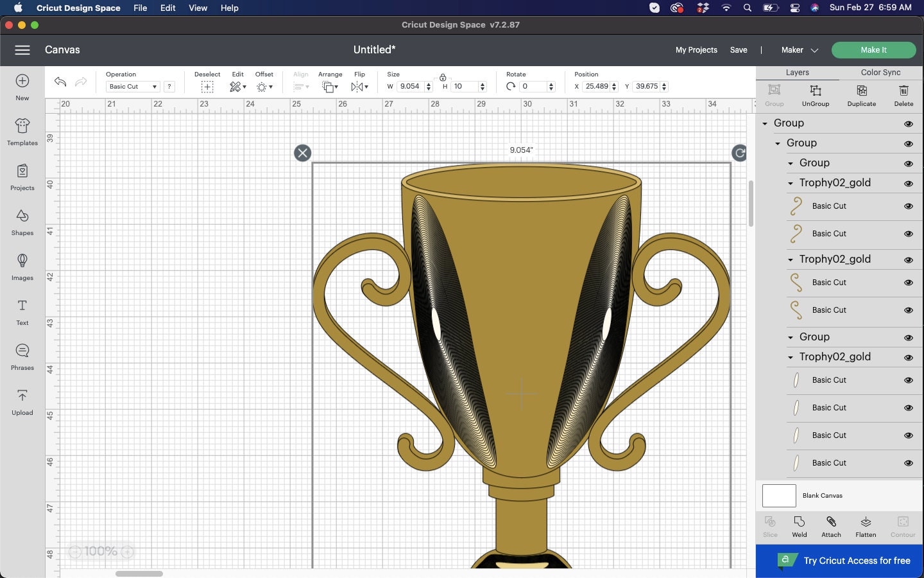Switch to the Color Sync tab
Viewport: 924px width, 578px height.
pyautogui.click(x=880, y=73)
